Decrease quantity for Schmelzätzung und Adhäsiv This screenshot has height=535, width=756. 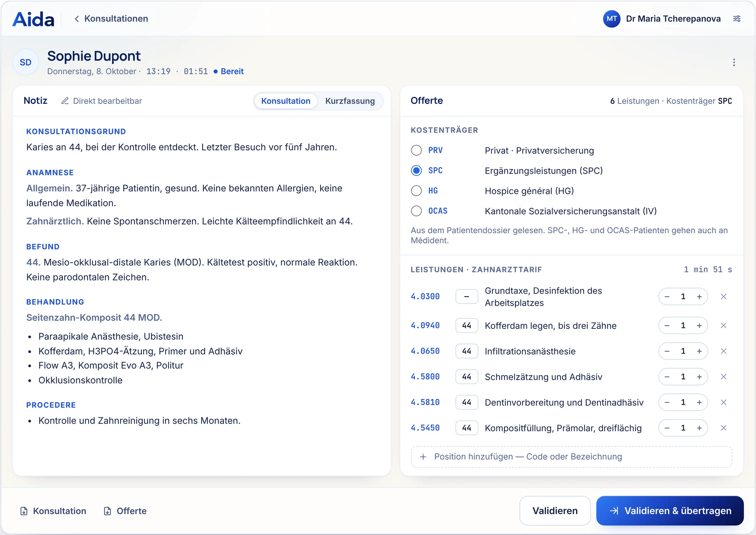[667, 377]
